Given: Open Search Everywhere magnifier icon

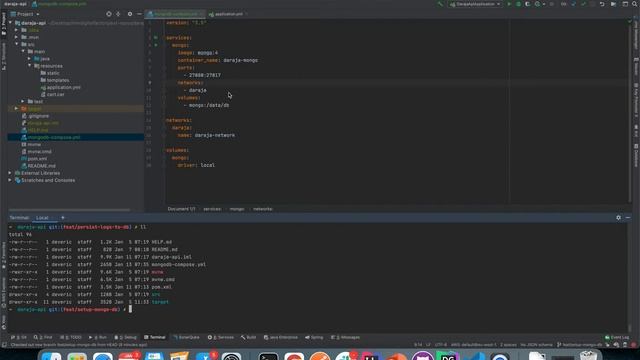Looking at the screenshot, I should coord(635,4).
